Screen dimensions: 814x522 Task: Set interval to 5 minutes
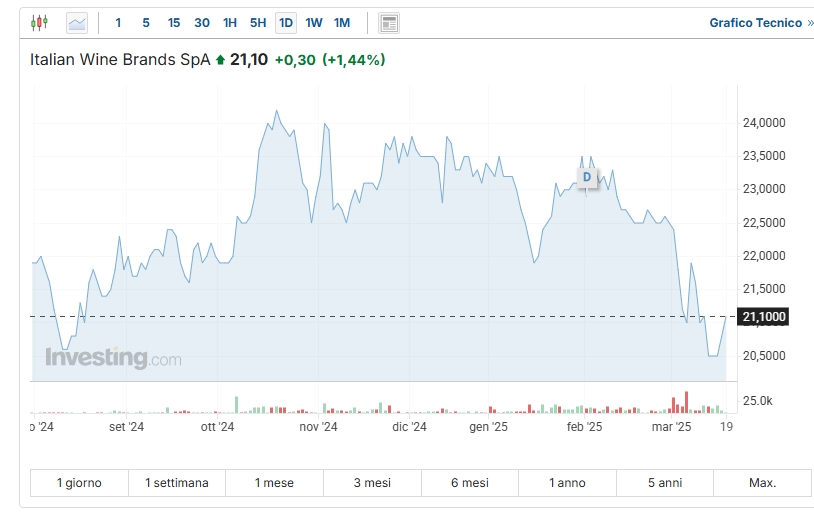pos(146,23)
